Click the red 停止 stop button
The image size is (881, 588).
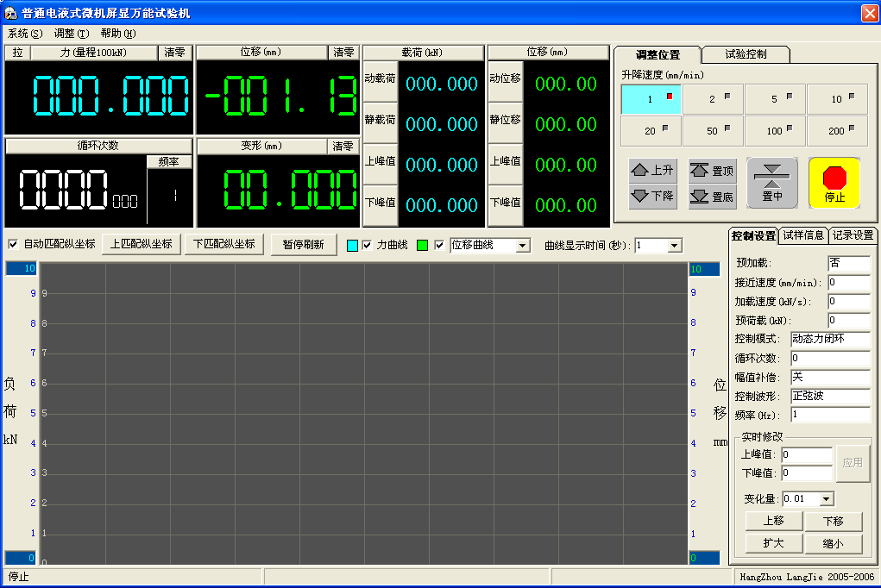coord(834,183)
